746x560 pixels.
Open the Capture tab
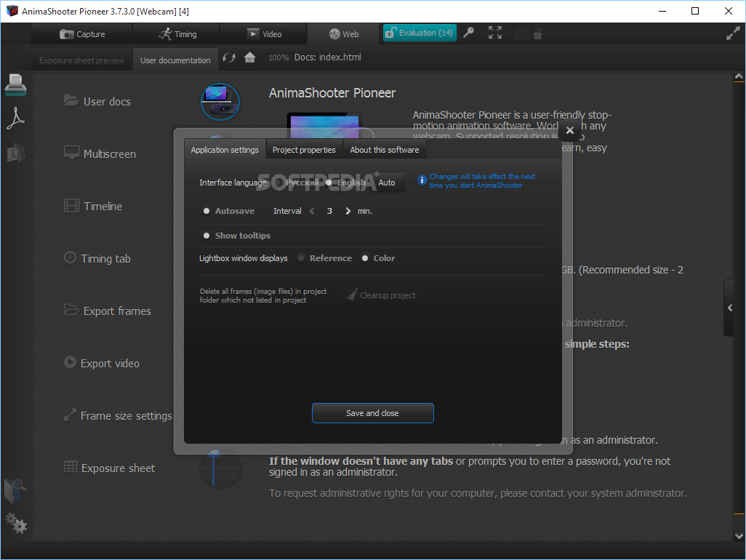pos(82,33)
